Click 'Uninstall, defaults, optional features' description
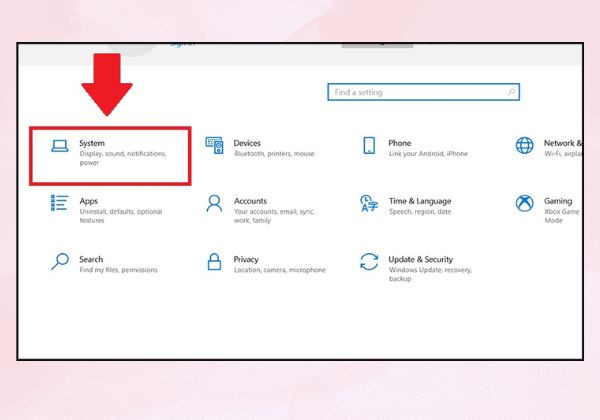 pos(121,216)
